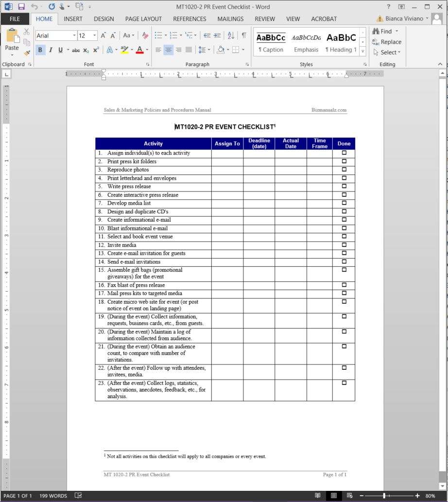The width and height of the screenshot is (448, 502).
Task: Switch to the INSERT tab
Action: point(73,19)
